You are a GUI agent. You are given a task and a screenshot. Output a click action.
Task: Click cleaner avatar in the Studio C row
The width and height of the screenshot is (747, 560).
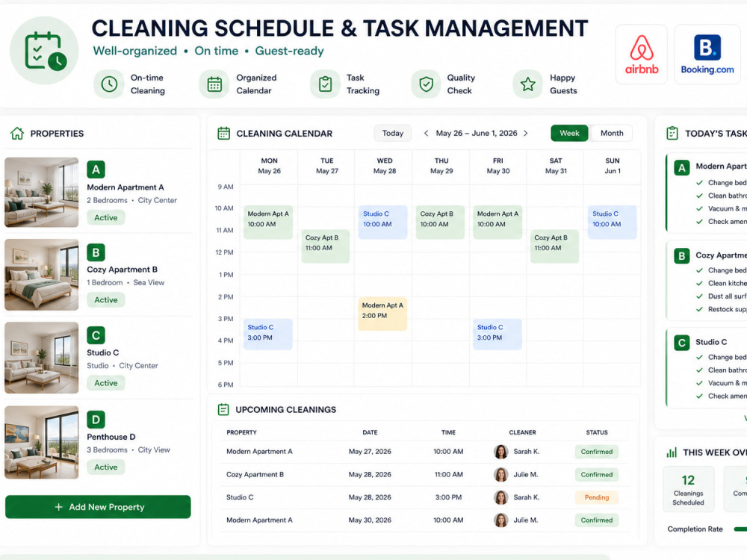click(500, 497)
